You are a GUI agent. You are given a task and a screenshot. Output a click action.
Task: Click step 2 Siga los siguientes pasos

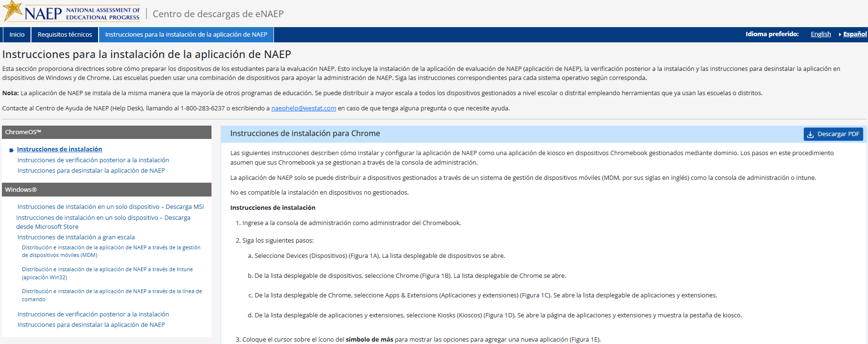[x=278, y=241]
